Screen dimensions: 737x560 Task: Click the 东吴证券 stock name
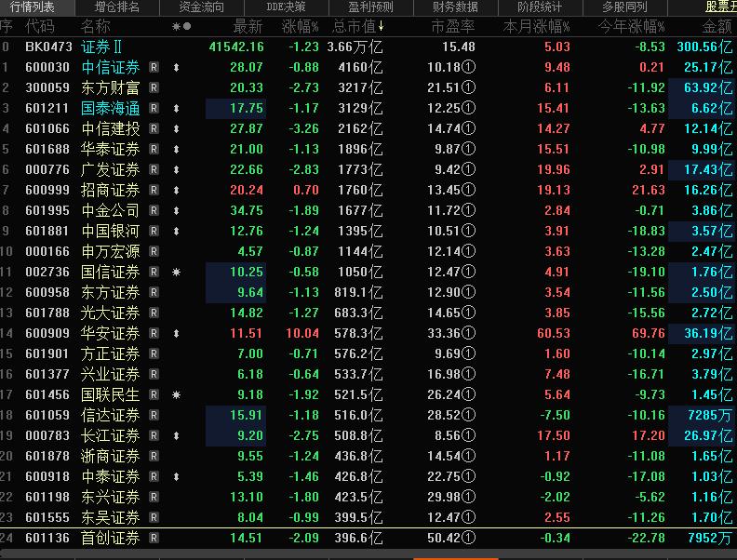(111, 517)
